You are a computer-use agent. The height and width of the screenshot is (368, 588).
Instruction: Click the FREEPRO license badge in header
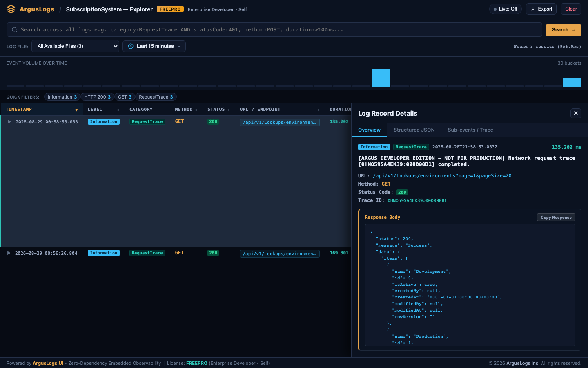[x=170, y=9]
